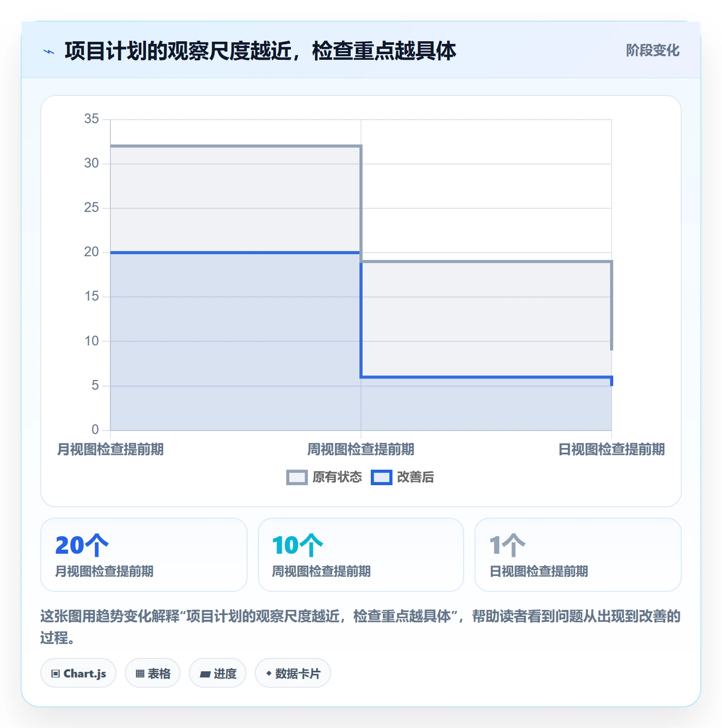This screenshot has height=728, width=722.
Task: Click the 1个 stat value
Action: 507,545
